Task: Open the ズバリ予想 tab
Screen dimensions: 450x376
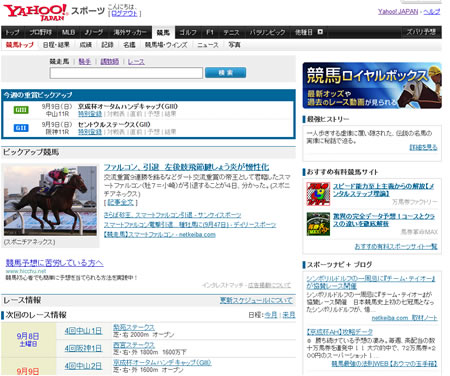Action: tap(421, 32)
